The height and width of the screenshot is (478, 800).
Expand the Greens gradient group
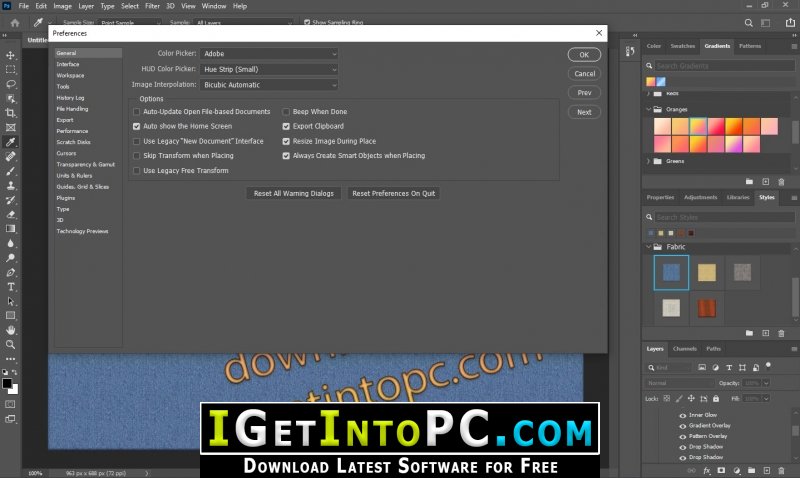pos(648,161)
